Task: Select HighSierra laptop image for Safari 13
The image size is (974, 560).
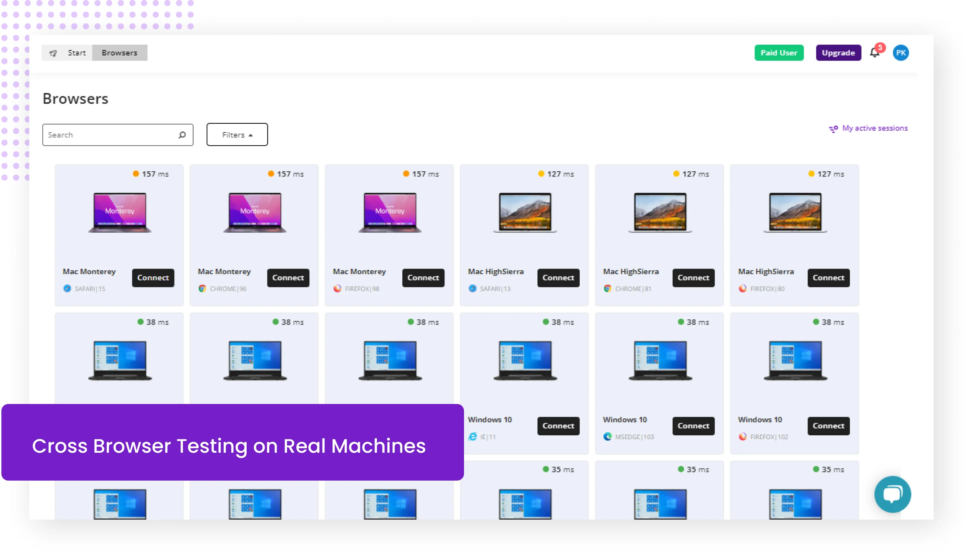Action: (525, 212)
